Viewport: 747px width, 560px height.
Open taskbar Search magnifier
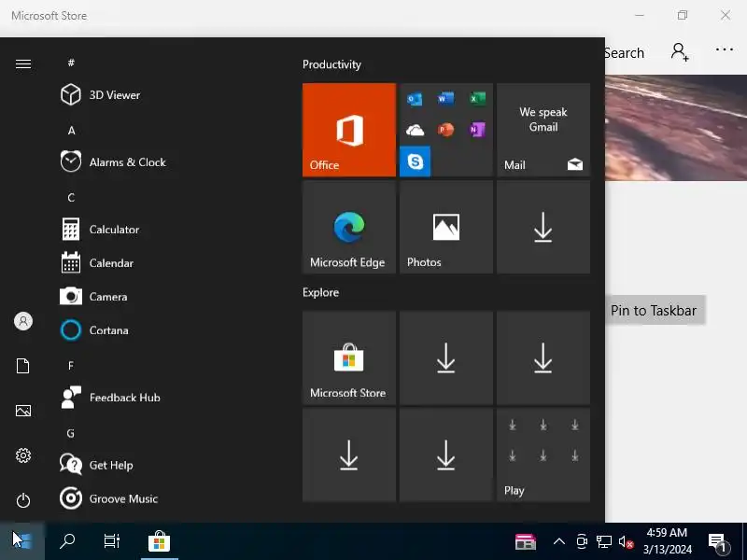67,541
